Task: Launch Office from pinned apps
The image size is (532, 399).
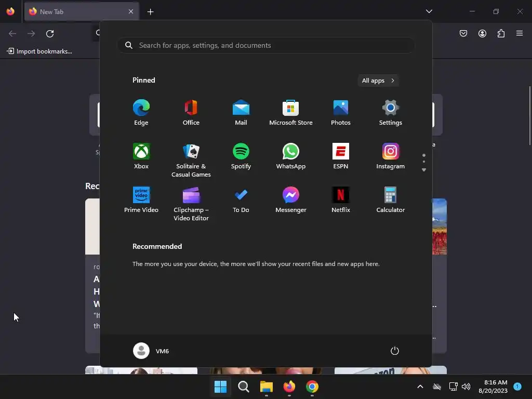Action: tap(191, 113)
